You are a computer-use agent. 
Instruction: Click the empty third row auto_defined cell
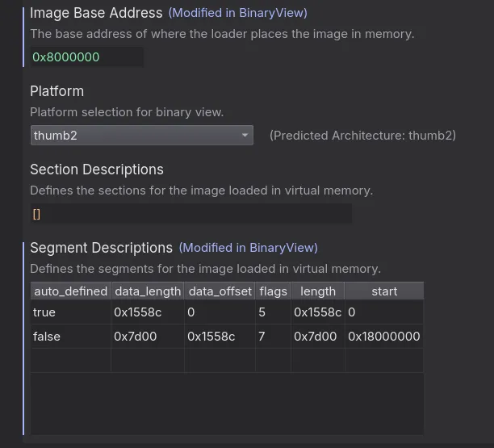tap(70, 360)
